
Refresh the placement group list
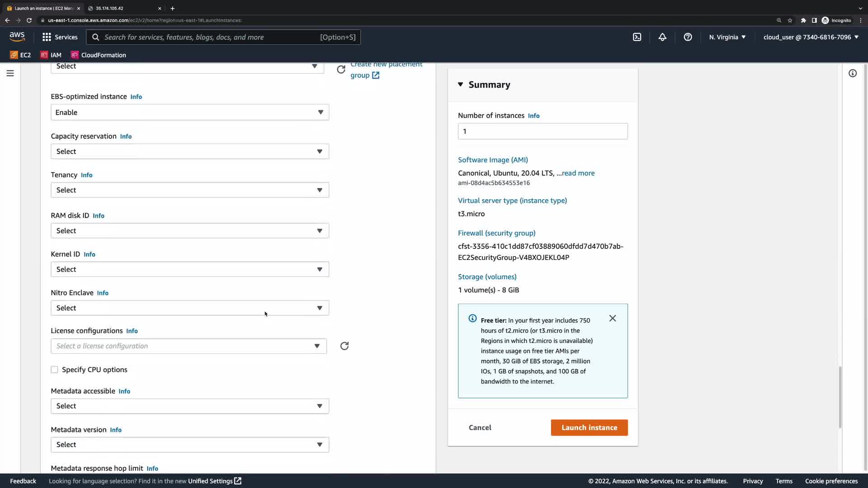coord(341,70)
